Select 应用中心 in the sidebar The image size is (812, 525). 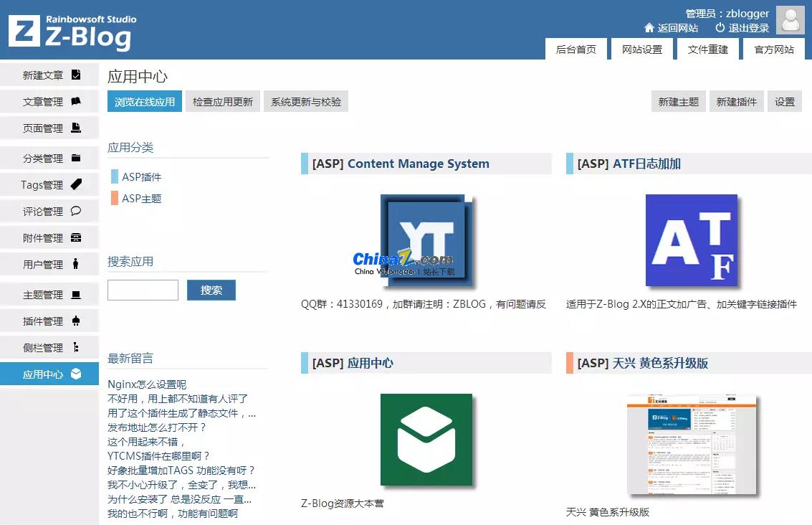pos(49,374)
